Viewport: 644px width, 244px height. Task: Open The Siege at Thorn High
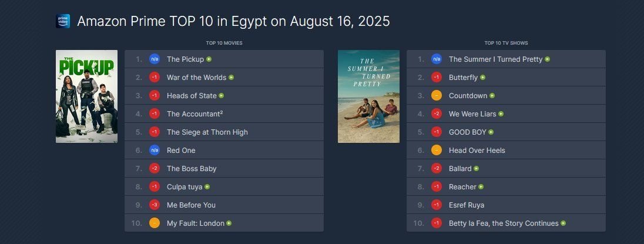click(207, 132)
